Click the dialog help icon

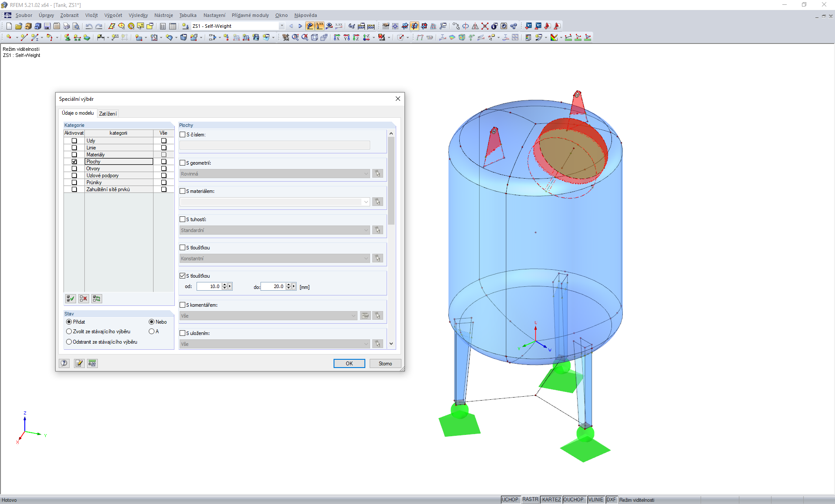point(64,363)
